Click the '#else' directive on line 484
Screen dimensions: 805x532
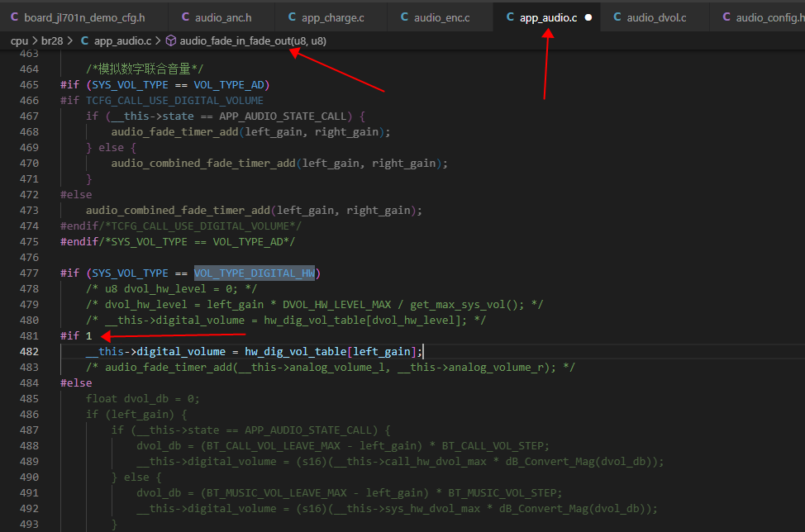click(x=76, y=382)
